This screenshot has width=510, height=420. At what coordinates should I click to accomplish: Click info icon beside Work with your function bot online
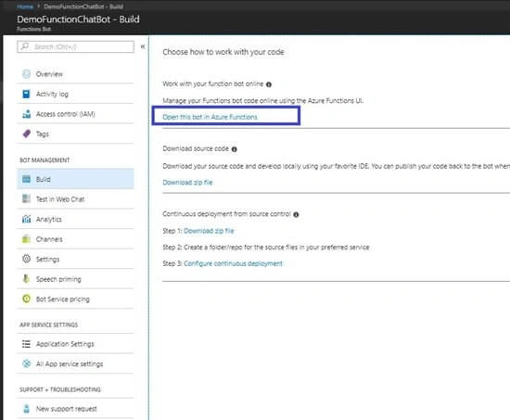(269, 84)
